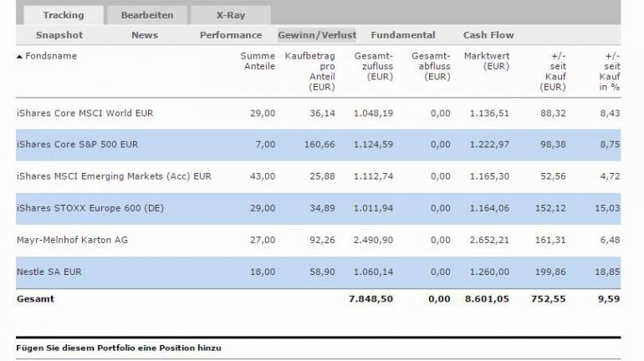Go to the Cash Flow view
644x361 pixels.
[x=488, y=35]
